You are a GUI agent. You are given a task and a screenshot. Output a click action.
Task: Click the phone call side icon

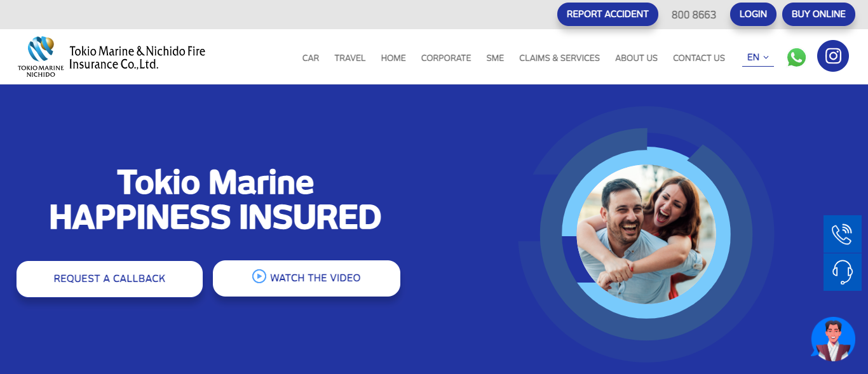click(843, 234)
